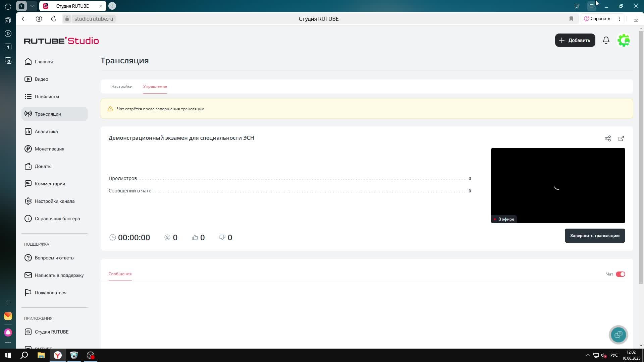644x362 pixels.
Task: Open the browser main menu icon
Action: pos(591,6)
